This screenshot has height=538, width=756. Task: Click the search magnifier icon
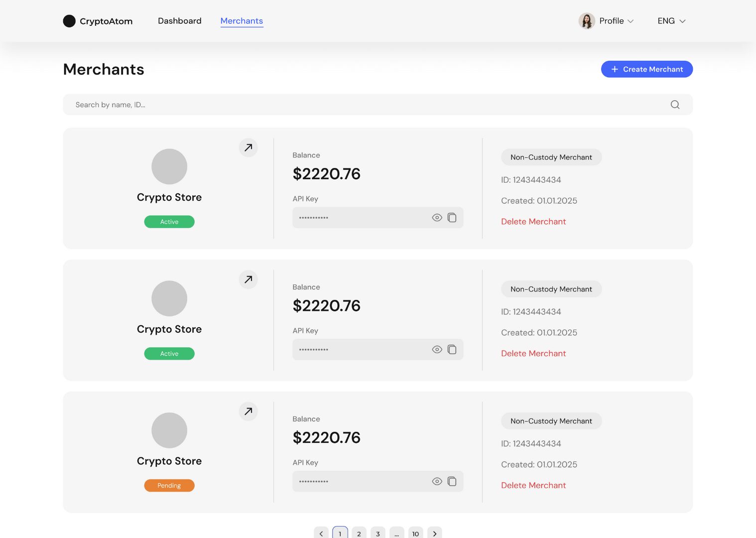click(x=675, y=105)
